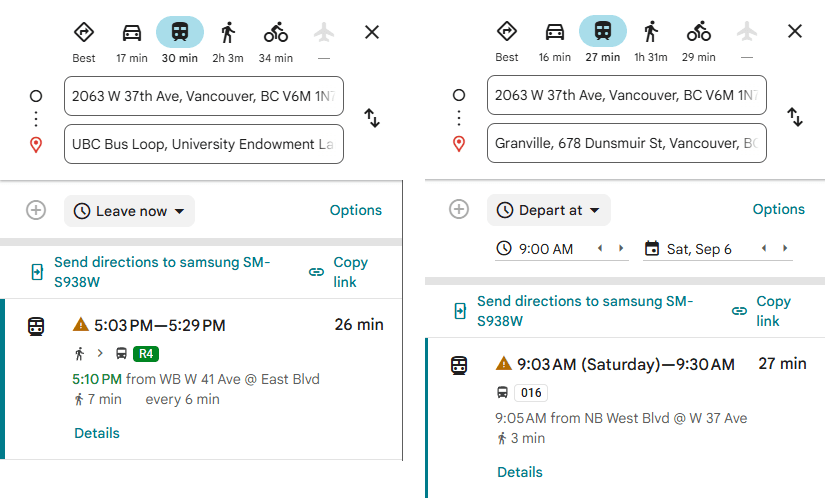The height and width of the screenshot is (498, 825).
Task: Choose Walking mode showing 2h 3m
Action: coord(228,42)
